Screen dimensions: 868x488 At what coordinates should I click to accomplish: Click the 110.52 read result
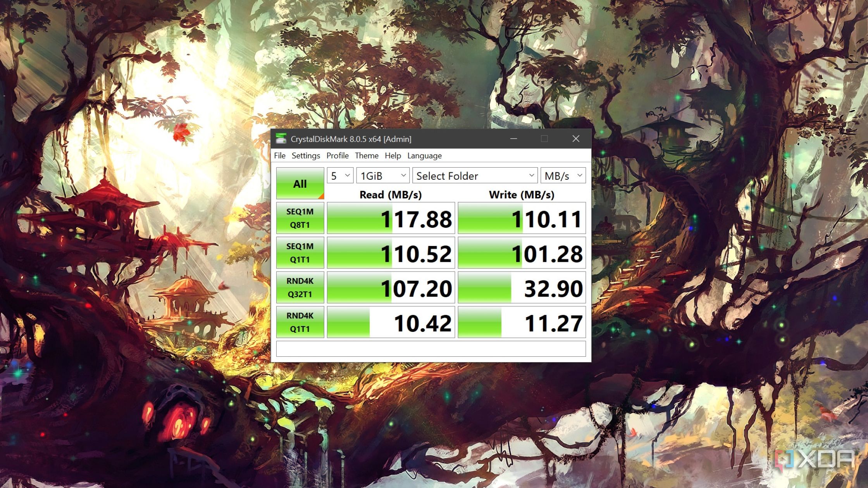coord(391,253)
